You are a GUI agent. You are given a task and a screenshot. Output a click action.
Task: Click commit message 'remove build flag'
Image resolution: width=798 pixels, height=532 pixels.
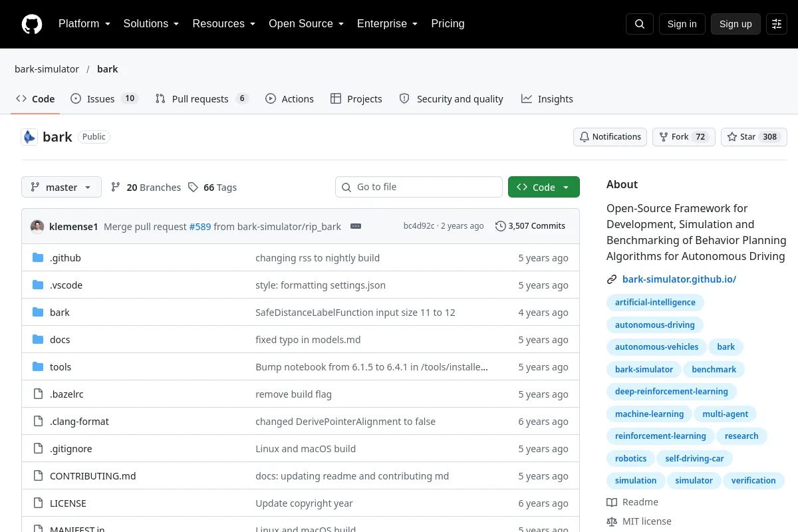(x=293, y=394)
